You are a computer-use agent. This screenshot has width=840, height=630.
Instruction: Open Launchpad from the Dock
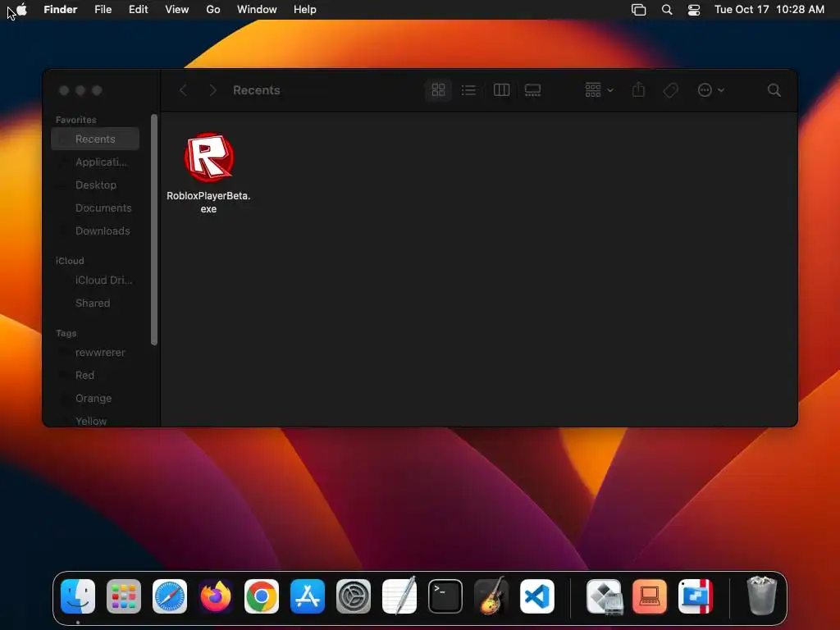(x=124, y=596)
